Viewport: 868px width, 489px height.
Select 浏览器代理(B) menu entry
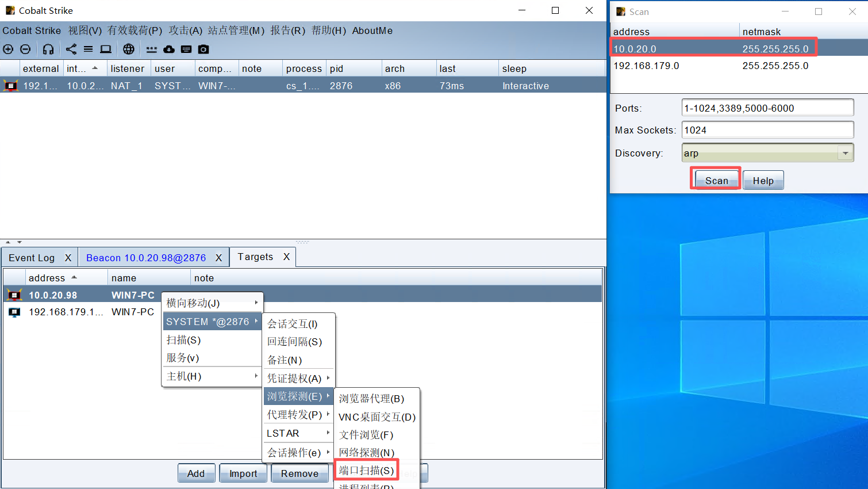377,399
